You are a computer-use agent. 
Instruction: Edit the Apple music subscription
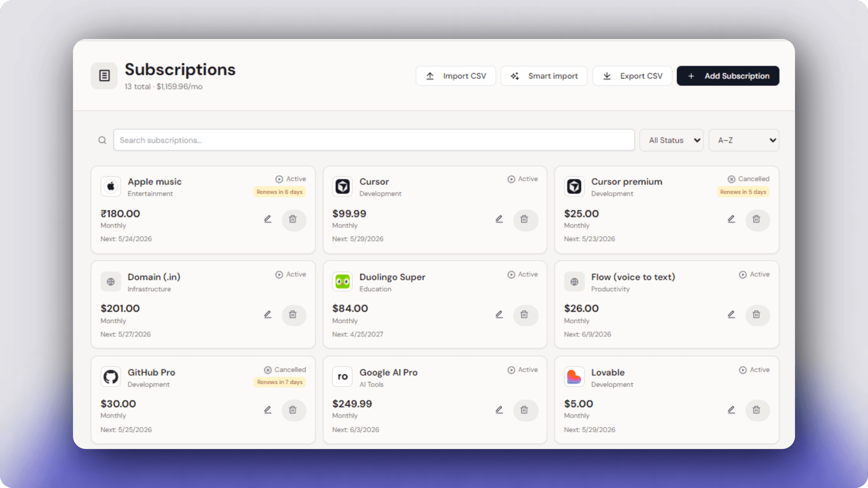[x=268, y=219]
